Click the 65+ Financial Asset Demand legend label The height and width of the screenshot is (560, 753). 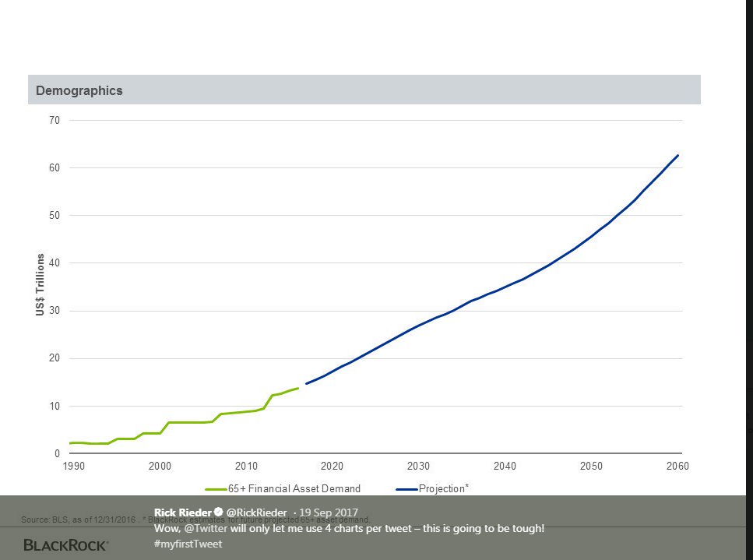pyautogui.click(x=294, y=488)
